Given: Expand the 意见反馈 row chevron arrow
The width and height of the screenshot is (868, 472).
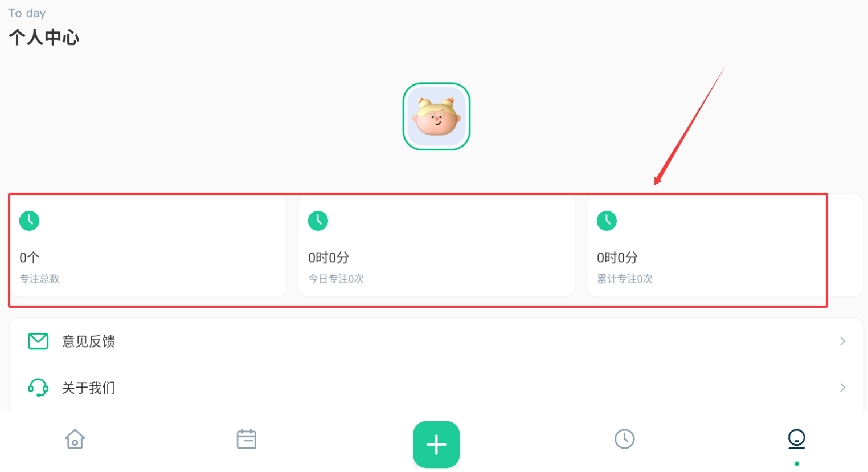Looking at the screenshot, I should click(x=842, y=341).
